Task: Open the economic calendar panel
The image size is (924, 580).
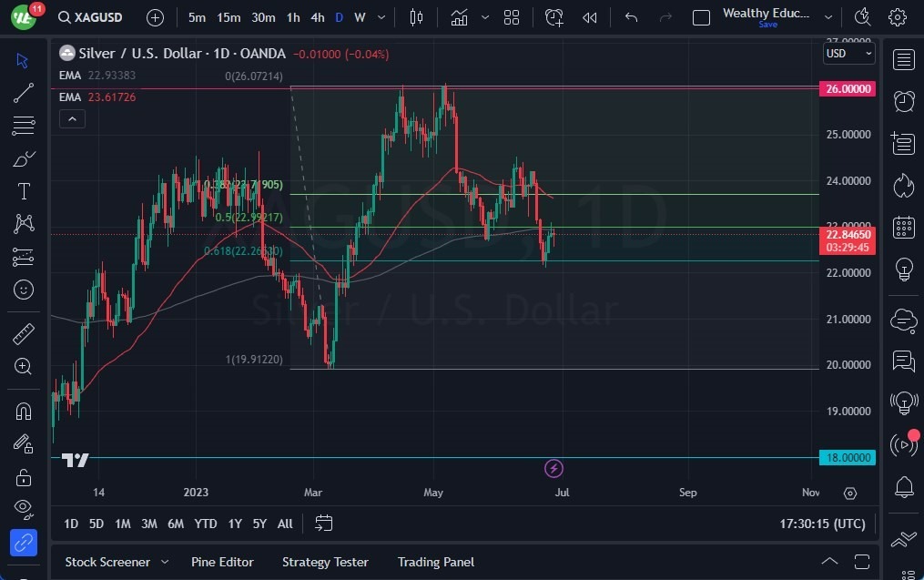Action: 904,228
